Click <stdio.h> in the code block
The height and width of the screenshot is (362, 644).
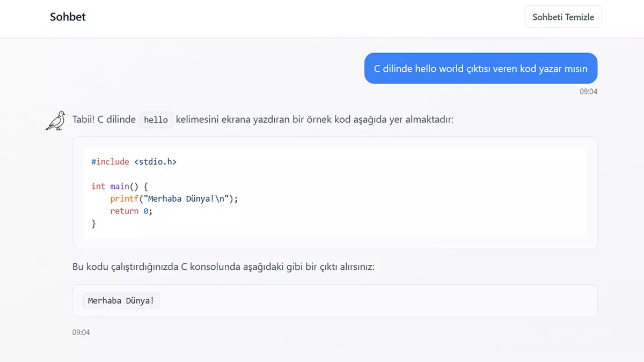tap(155, 161)
